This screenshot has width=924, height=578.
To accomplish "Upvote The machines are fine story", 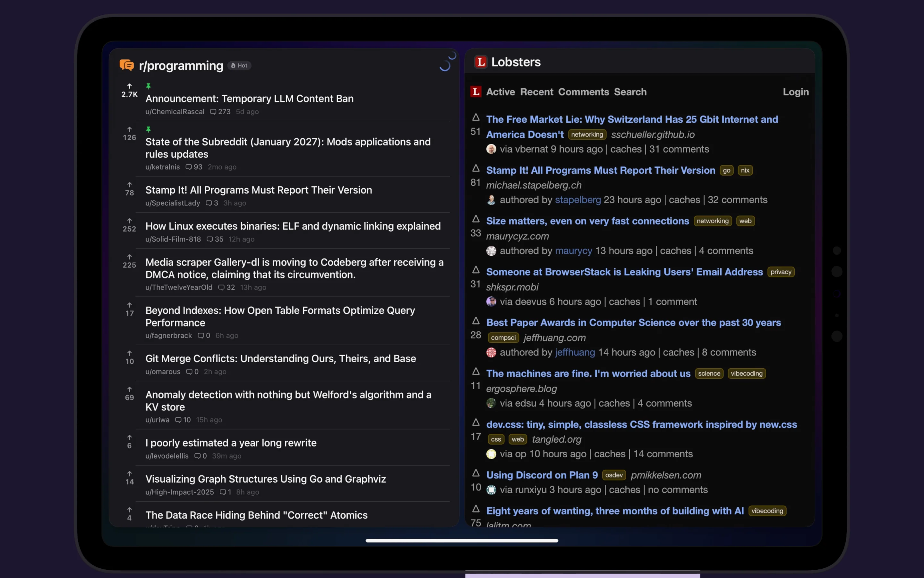I will click(x=476, y=372).
